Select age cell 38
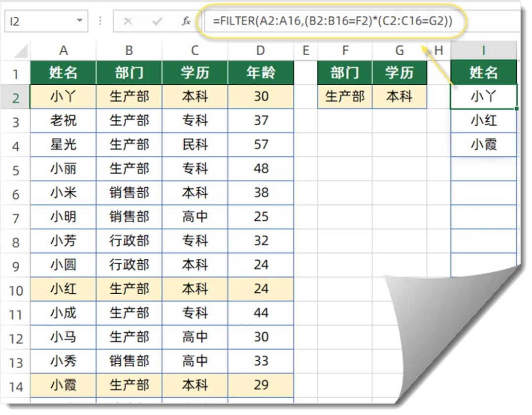Screen dimensions: 532x415 [261, 193]
